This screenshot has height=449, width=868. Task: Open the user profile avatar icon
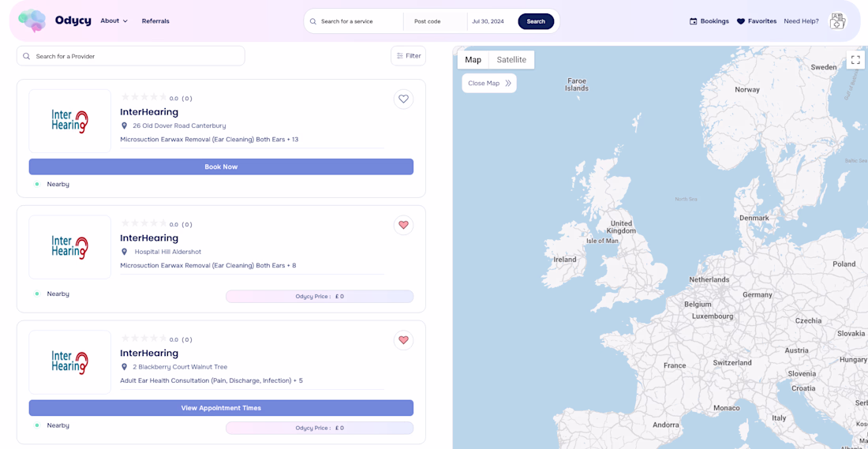click(x=837, y=21)
